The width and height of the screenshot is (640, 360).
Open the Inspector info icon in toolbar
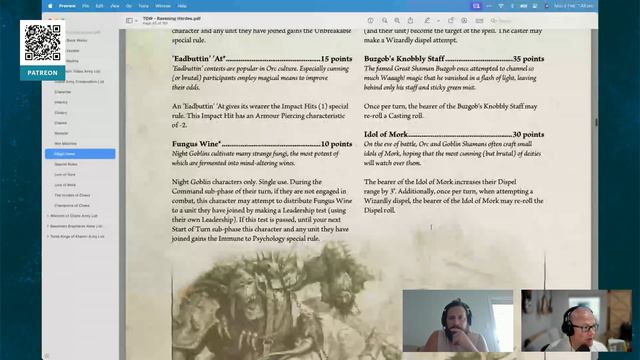coord(370,20)
